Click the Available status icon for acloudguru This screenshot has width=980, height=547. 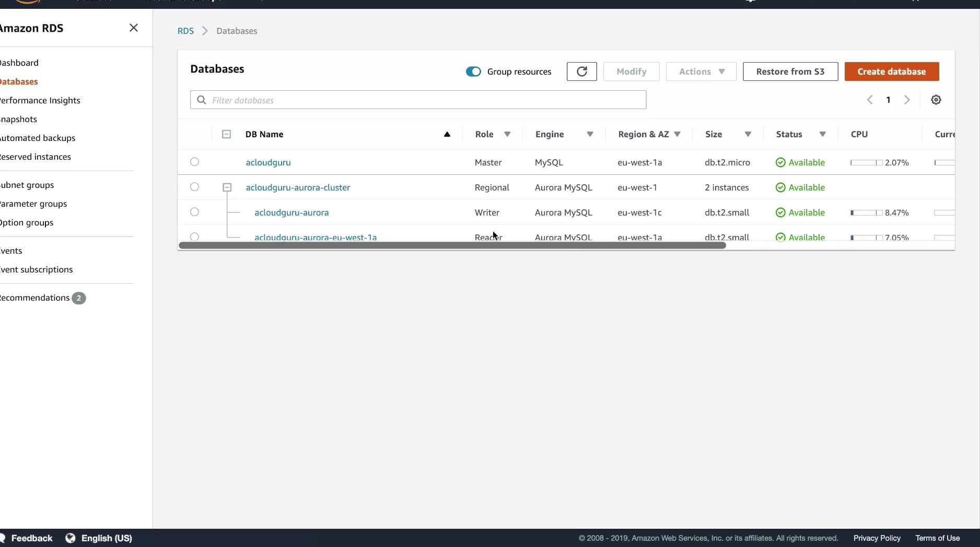tap(780, 162)
